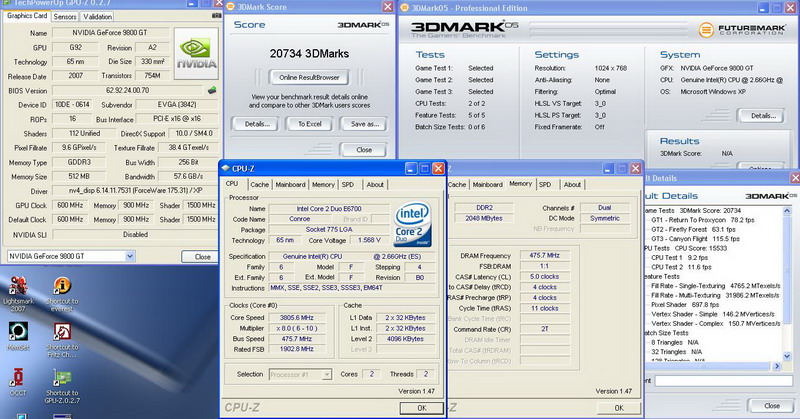Select the 'Fill Rate - Multi-Texturing' result row
Screen dimensions: 800x419
click(x=715, y=295)
